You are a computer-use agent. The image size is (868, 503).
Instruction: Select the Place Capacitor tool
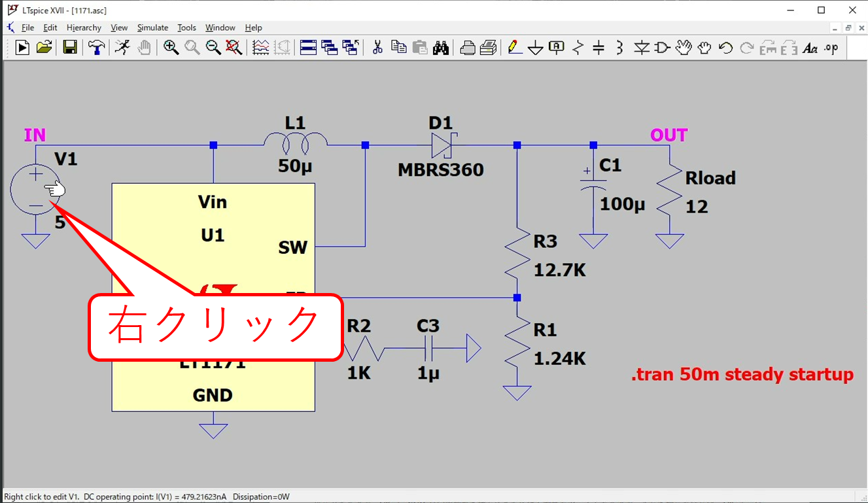pos(599,47)
